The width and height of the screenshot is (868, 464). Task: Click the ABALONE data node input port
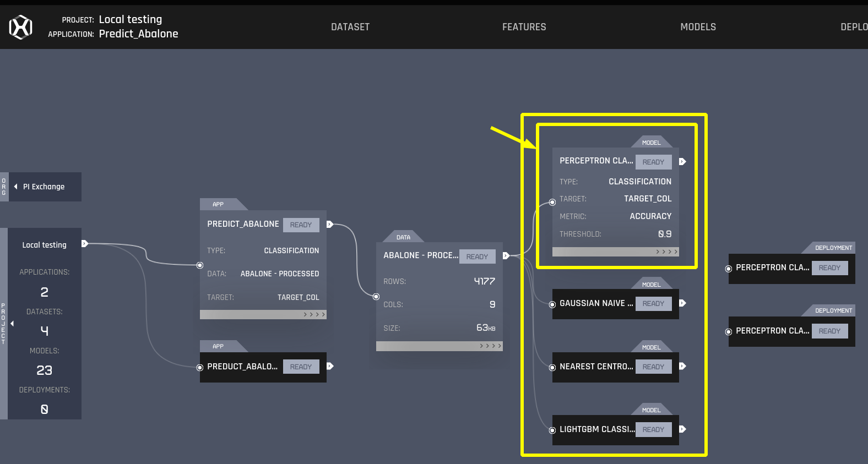point(376,297)
